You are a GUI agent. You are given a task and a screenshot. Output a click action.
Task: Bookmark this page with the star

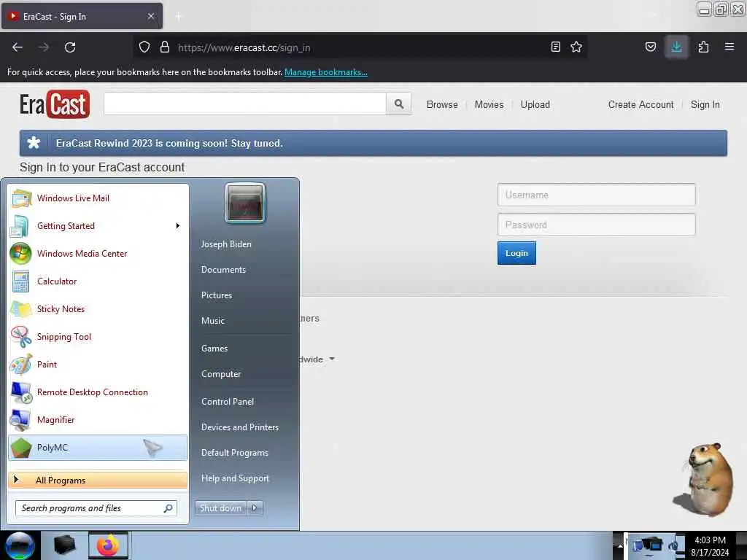click(x=576, y=47)
